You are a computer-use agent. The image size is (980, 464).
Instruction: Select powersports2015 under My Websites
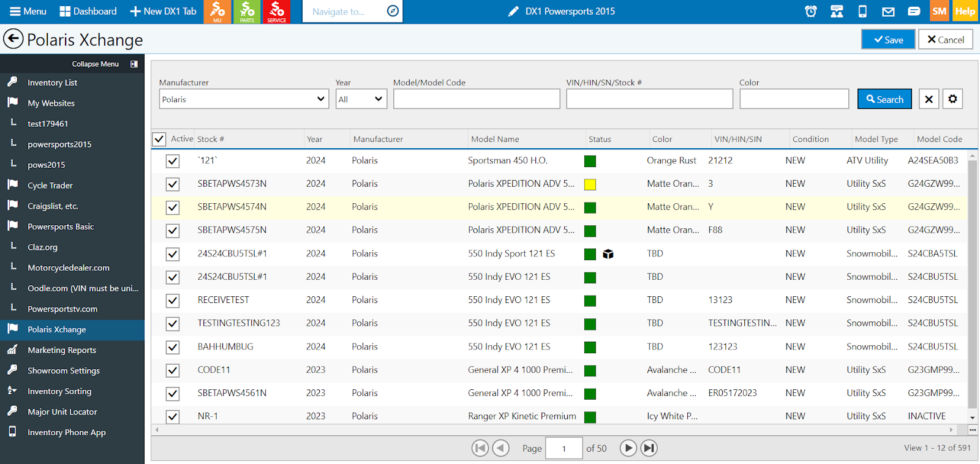pos(59,144)
